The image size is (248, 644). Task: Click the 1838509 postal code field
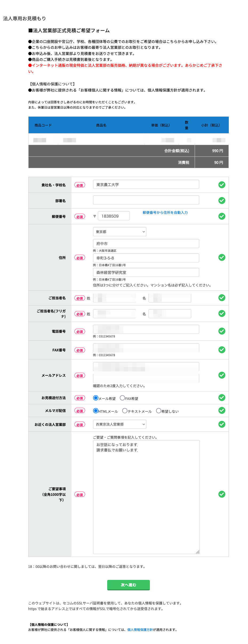click(x=114, y=216)
